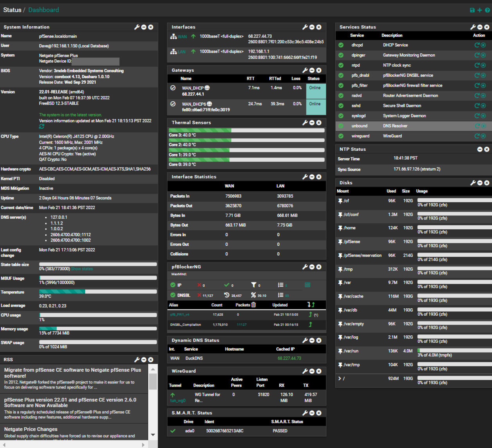Image resolution: width=492 pixels, height=448 pixels.
Task: Open Interface Statistics wrench settings
Action: [305, 177]
